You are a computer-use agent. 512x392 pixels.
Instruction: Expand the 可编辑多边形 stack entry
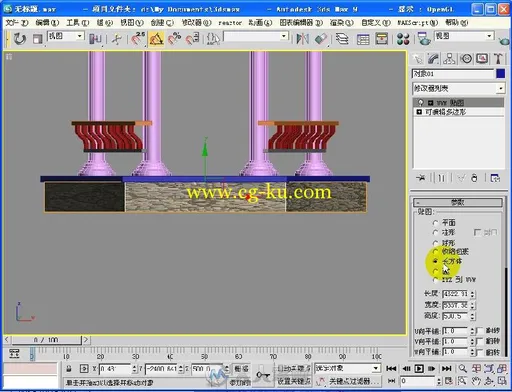(419, 112)
